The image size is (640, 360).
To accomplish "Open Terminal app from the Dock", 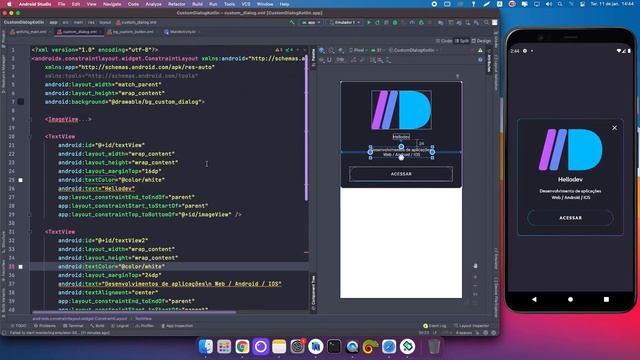I will [x=334, y=347].
